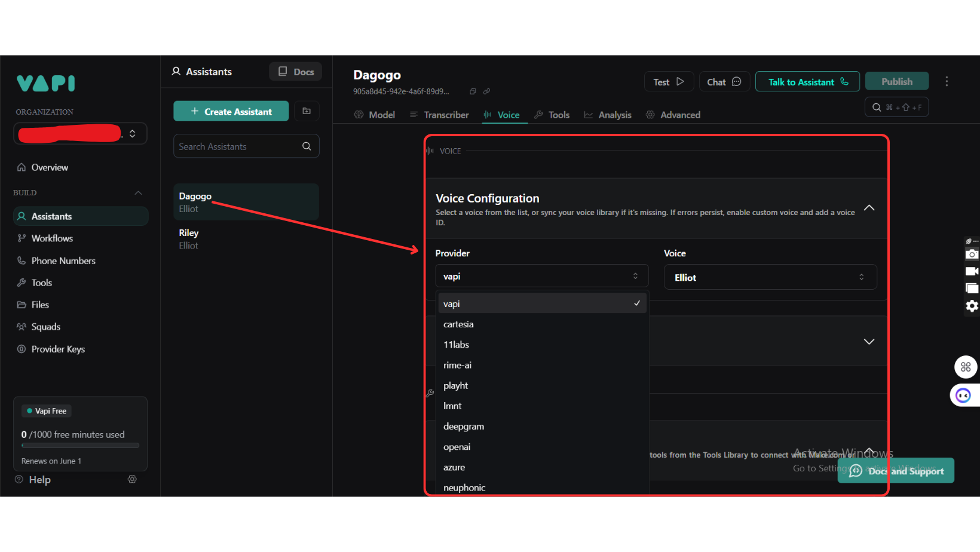Open the organization switcher dropdown
Image resolution: width=980 pixels, height=552 pixels.
click(133, 134)
